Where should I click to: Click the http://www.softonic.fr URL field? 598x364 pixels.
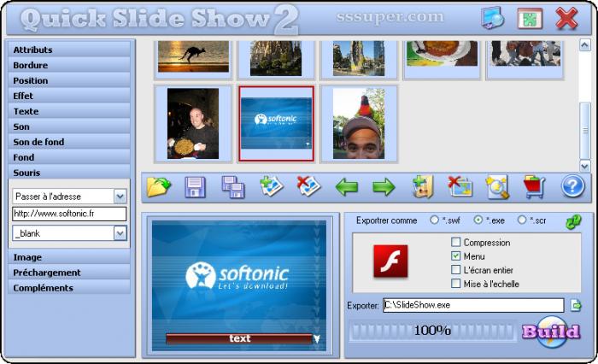click(69, 214)
